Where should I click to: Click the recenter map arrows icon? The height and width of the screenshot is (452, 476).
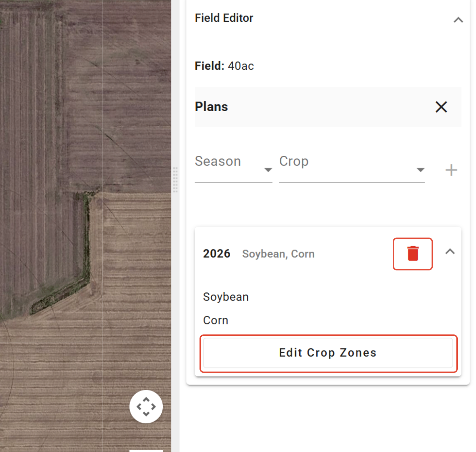pyautogui.click(x=146, y=407)
